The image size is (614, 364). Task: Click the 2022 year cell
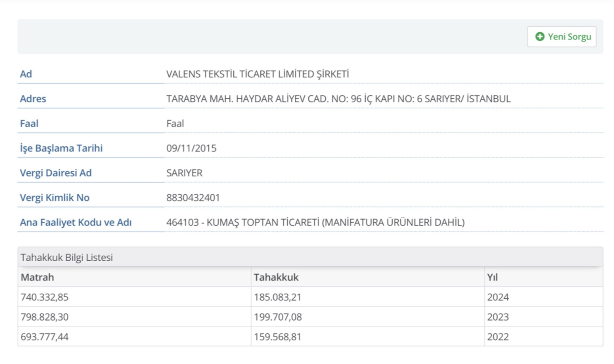tap(498, 337)
